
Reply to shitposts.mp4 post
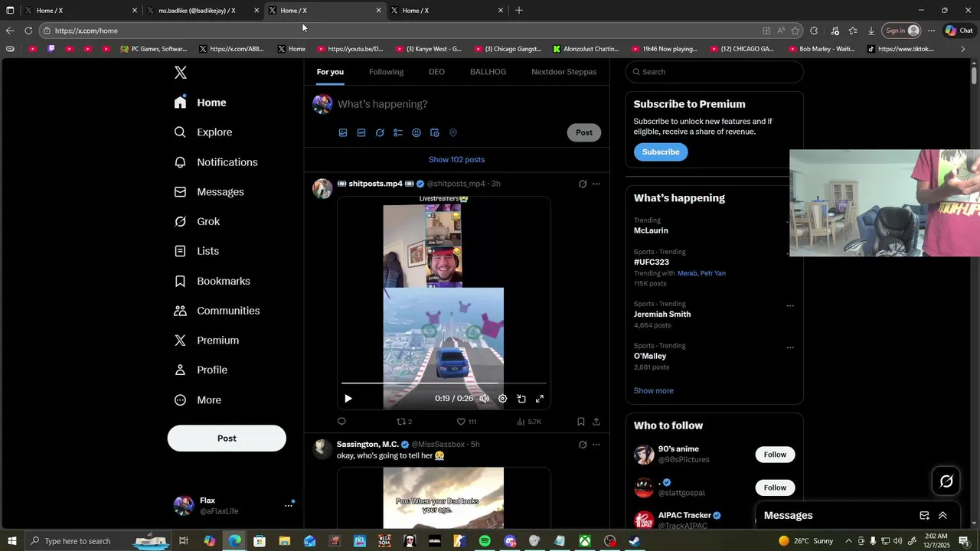tap(341, 422)
